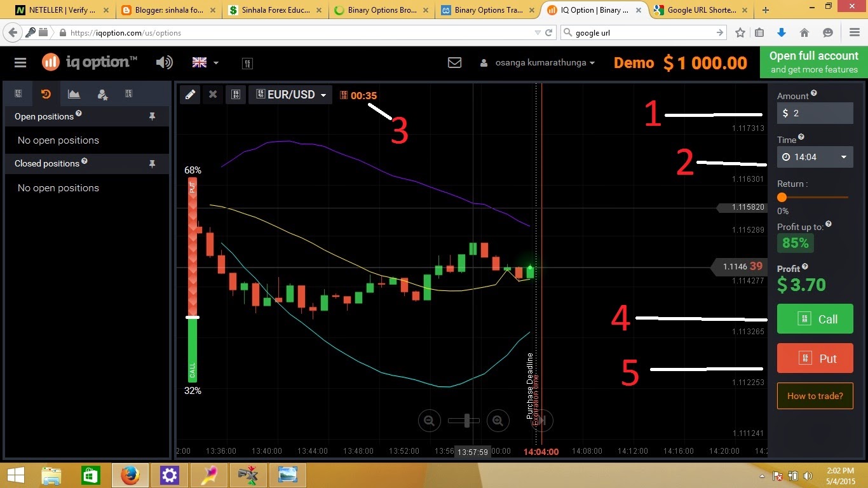Open Windows Store from the taskbar
Viewport: 868px width, 488px height.
click(x=90, y=475)
